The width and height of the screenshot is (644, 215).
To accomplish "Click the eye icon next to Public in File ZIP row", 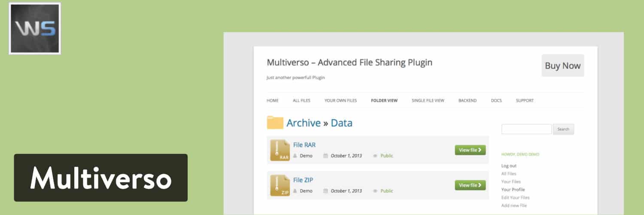I will (x=375, y=191).
